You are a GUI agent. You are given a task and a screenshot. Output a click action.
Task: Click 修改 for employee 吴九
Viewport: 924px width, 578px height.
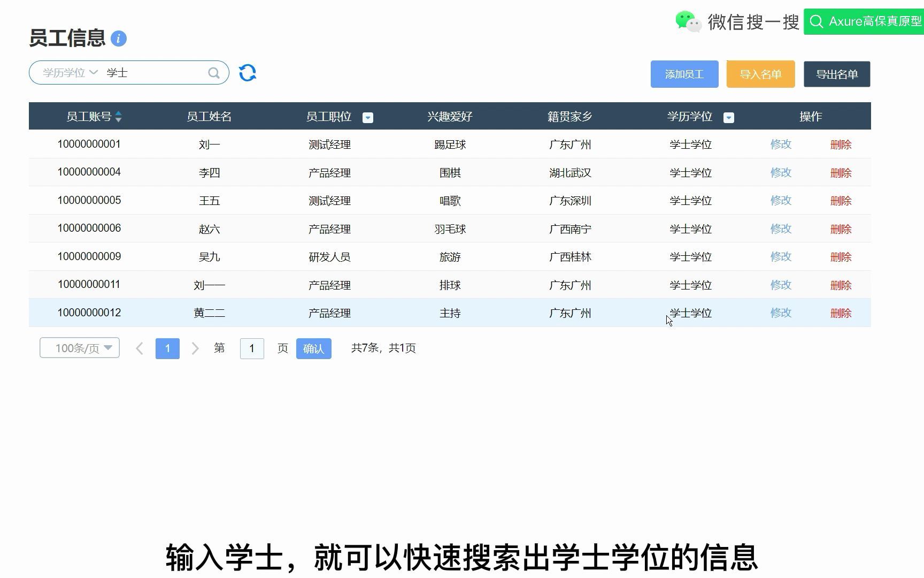pyautogui.click(x=781, y=256)
